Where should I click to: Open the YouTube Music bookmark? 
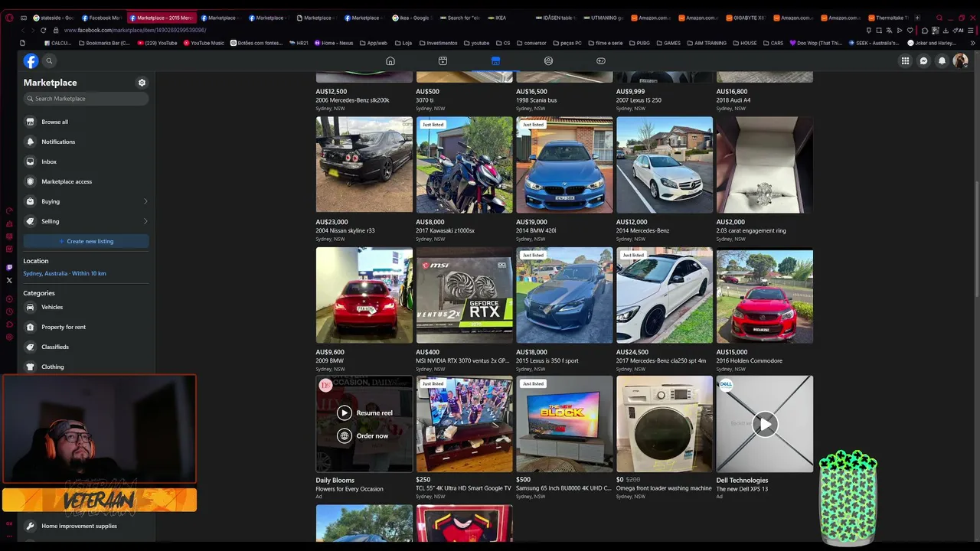pyautogui.click(x=204, y=43)
